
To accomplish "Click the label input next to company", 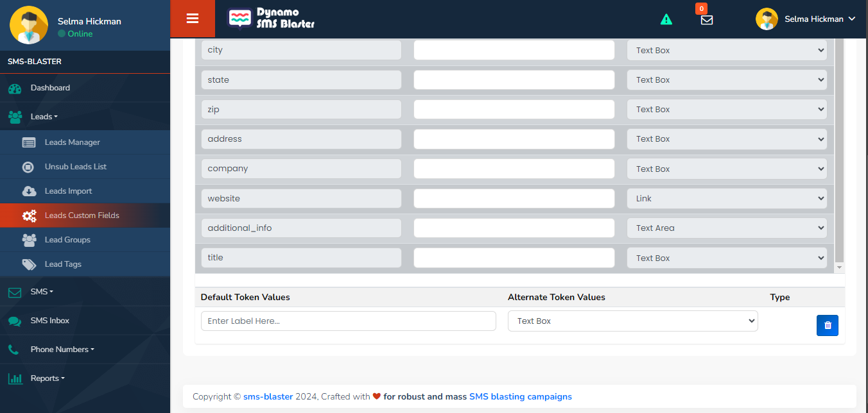I will coord(514,169).
